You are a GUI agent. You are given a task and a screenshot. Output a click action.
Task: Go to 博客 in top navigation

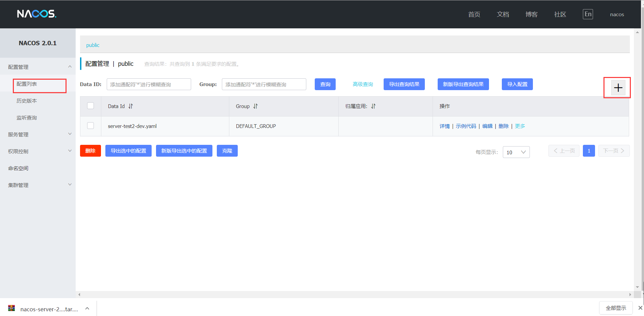tap(532, 15)
